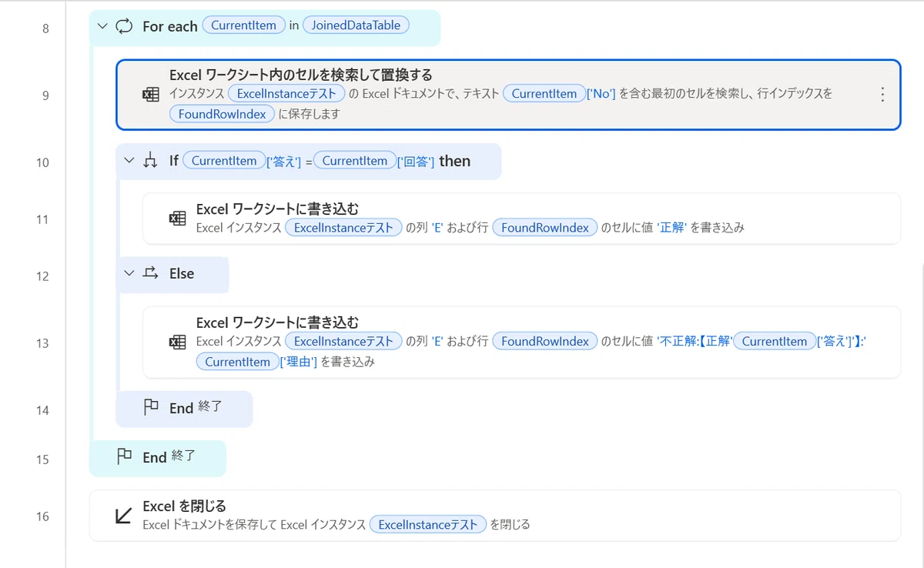Select line number 8

pos(45,28)
